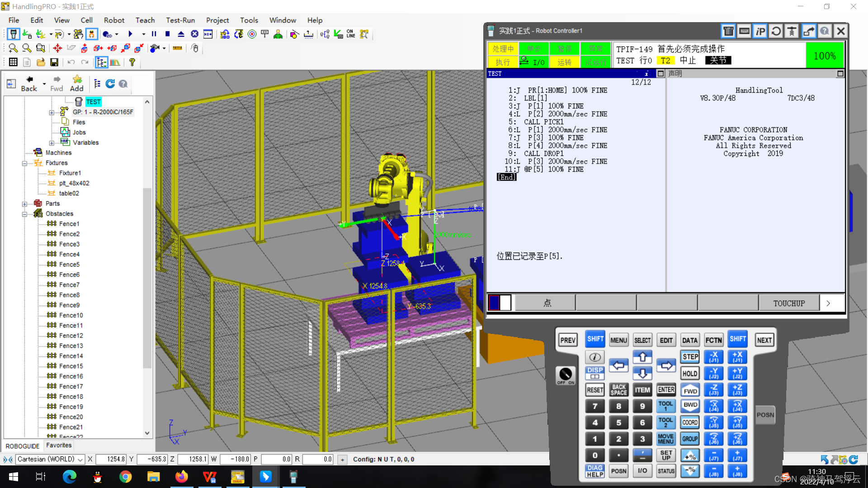The image size is (868, 488).
Task: Click the open folder icon
Action: (x=41, y=62)
